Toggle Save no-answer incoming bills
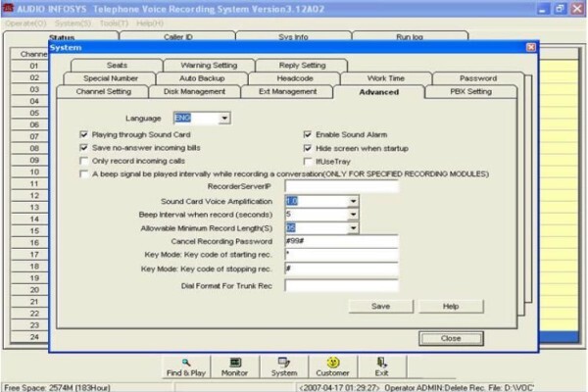 click(83, 147)
